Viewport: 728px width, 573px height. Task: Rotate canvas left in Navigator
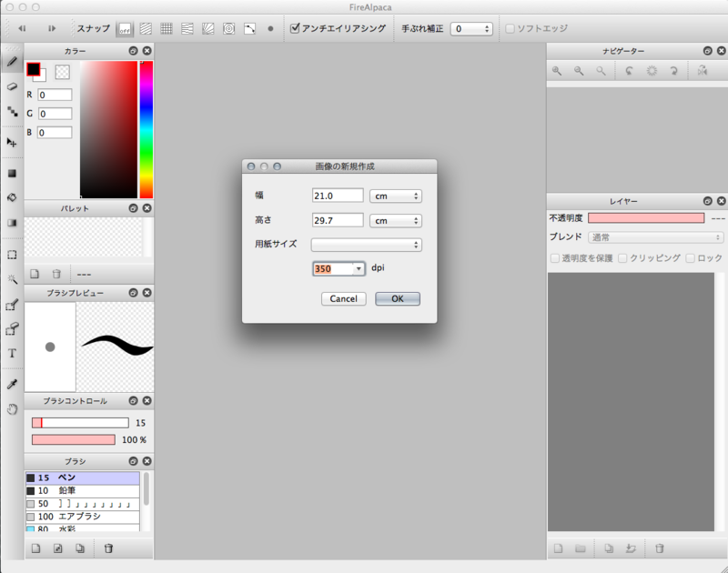629,71
